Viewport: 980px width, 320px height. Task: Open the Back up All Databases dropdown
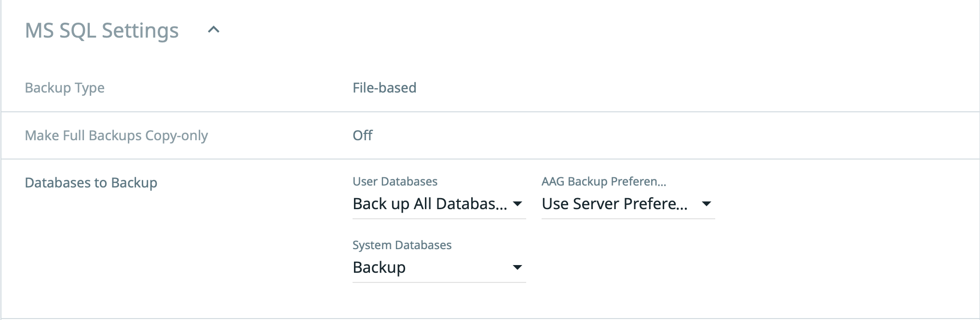point(429,204)
